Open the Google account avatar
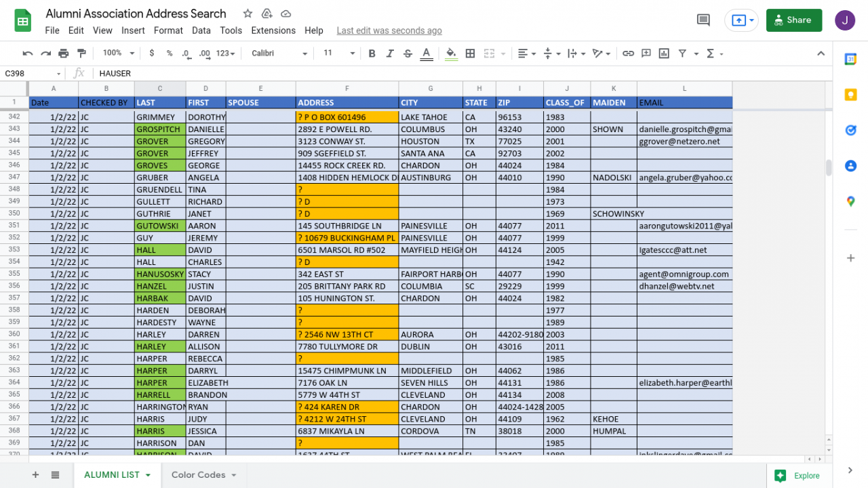Image resolution: width=868 pixels, height=488 pixels. click(845, 20)
